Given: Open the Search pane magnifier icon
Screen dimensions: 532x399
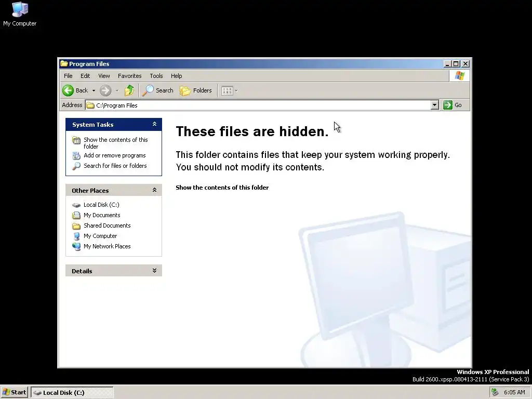Looking at the screenshot, I should pyautogui.click(x=148, y=90).
